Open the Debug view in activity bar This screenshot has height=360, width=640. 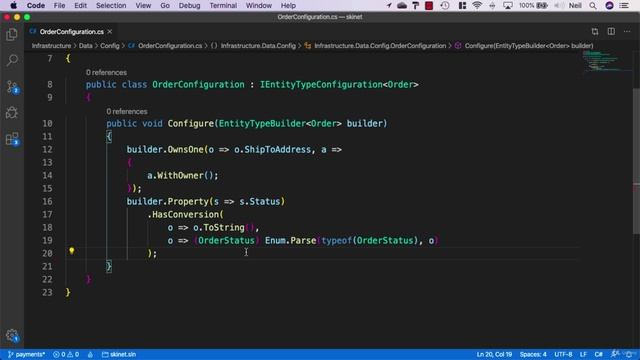point(12,113)
